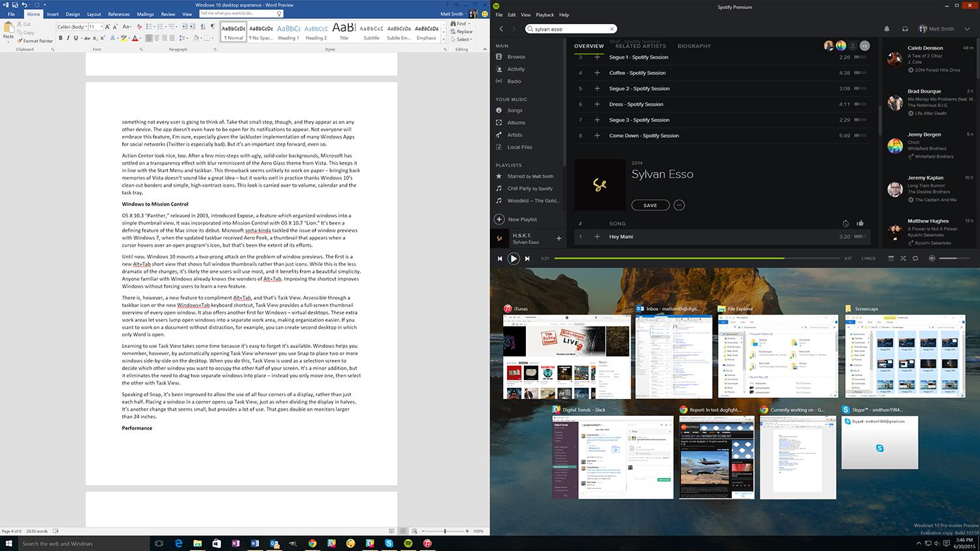Switch to Biography tab in Spotify
The height and width of the screenshot is (551, 980).
pos(694,46)
